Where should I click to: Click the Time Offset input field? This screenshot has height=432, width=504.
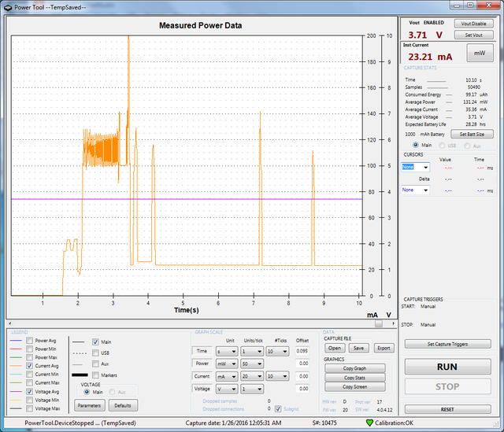click(302, 351)
